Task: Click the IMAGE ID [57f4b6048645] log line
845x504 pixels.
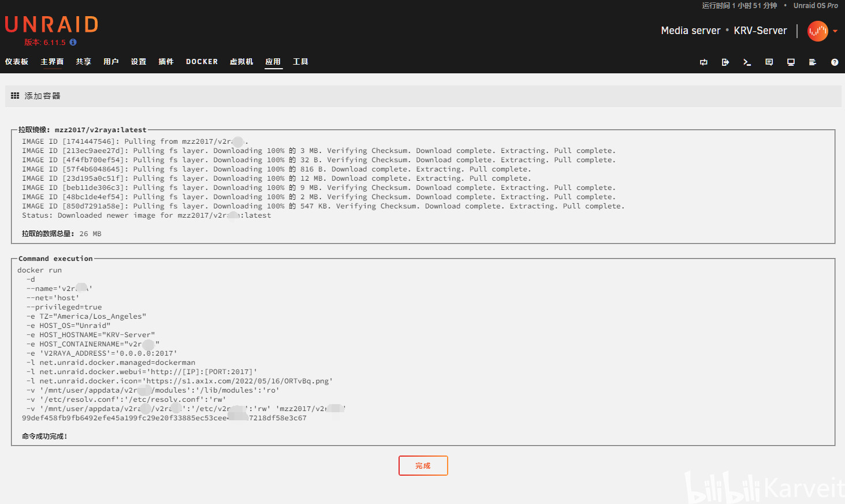Action: pos(277,169)
